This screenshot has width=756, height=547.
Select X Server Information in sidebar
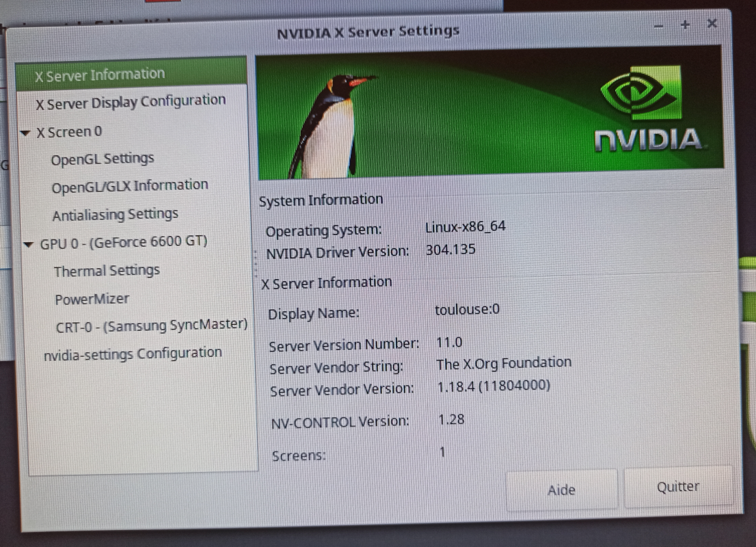point(131,75)
